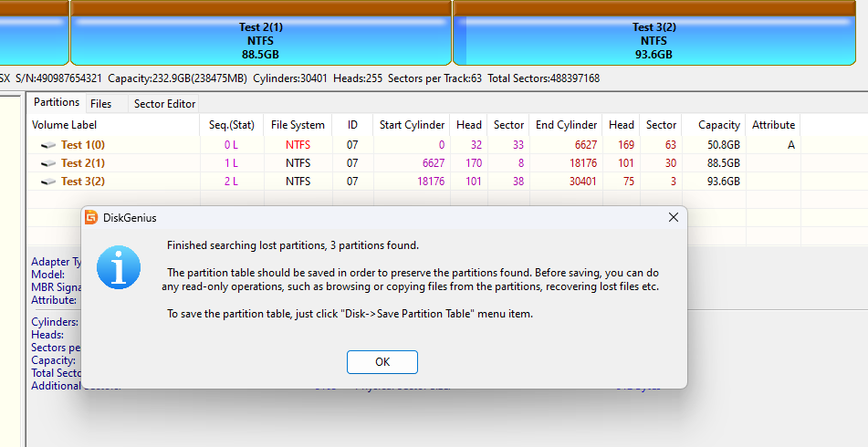Click the Seq.(Stat) column header
The width and height of the screenshot is (868, 447).
[232, 125]
